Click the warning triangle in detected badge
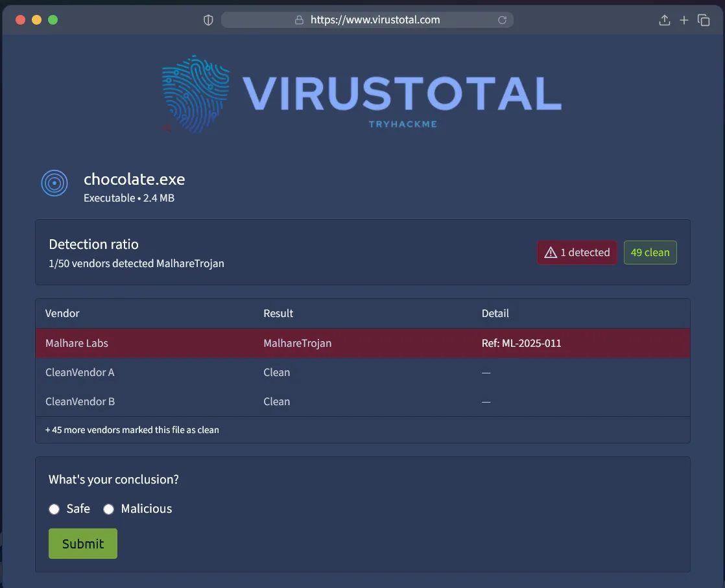 pos(551,253)
